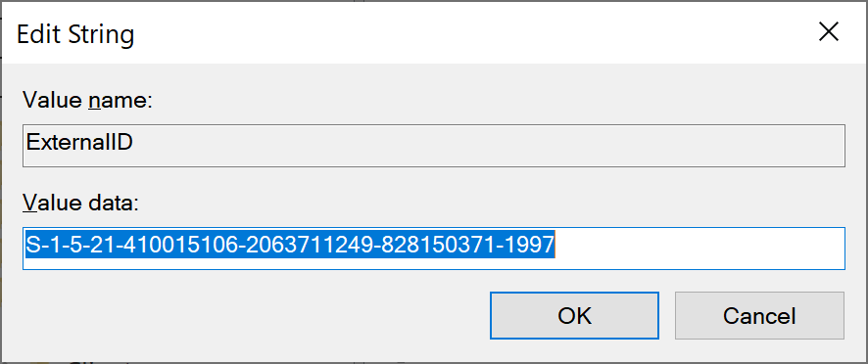Screen dimensions: 868x364
Task: Click the gray dialog area left of OK
Action: click(255, 316)
